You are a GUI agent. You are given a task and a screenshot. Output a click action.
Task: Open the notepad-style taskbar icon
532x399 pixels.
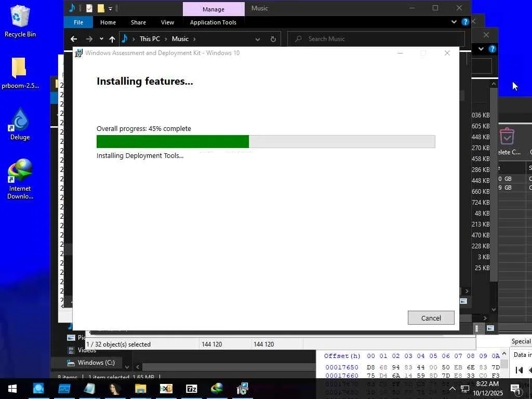pos(89,389)
